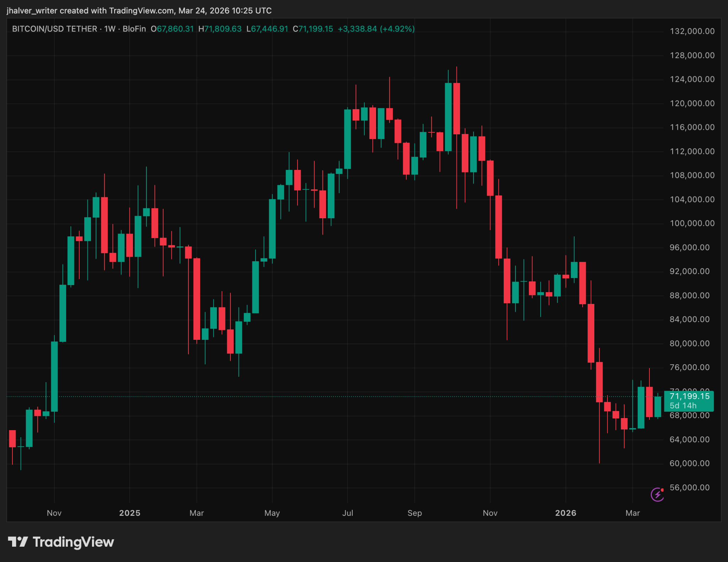
Task: Click the jhalver_writer author name
Action: [32, 11]
